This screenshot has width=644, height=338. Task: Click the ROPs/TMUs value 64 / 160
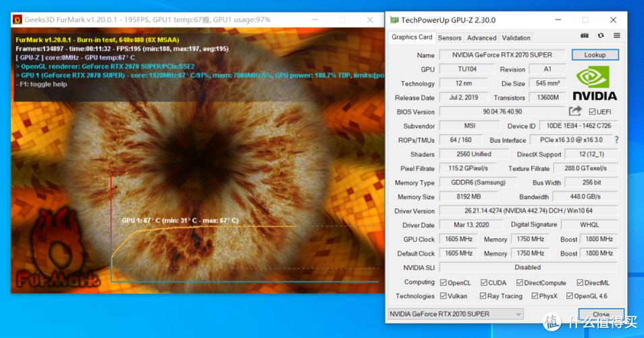tap(460, 140)
